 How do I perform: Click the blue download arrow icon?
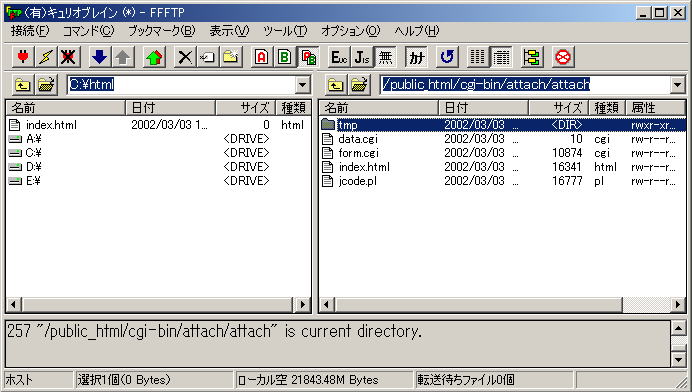(99, 57)
